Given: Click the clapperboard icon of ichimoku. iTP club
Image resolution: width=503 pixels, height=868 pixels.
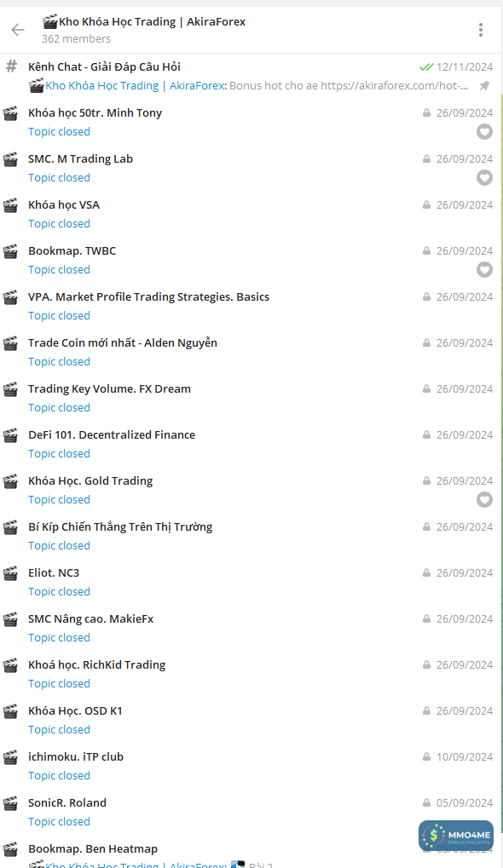Looking at the screenshot, I should tap(10, 757).
